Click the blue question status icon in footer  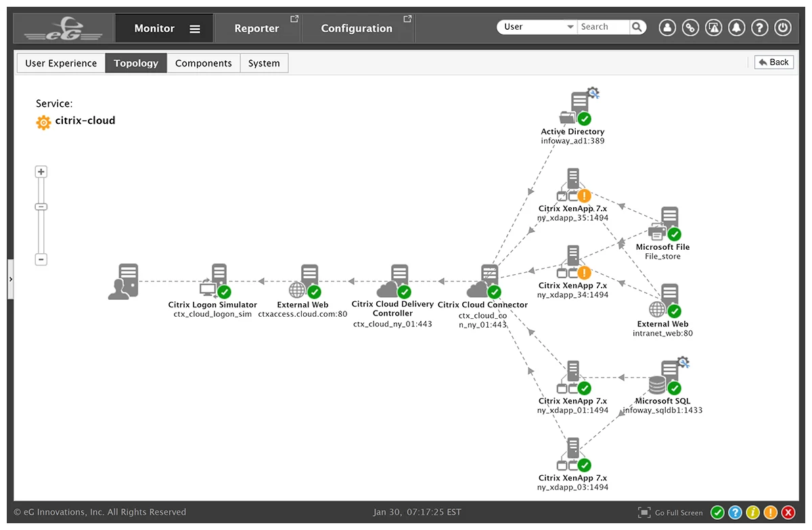click(x=736, y=512)
